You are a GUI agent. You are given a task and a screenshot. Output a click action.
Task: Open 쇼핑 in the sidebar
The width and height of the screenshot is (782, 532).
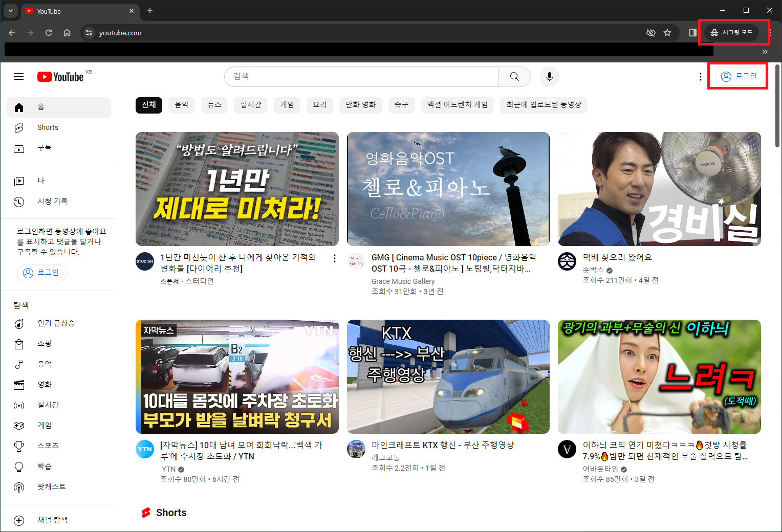(59, 344)
